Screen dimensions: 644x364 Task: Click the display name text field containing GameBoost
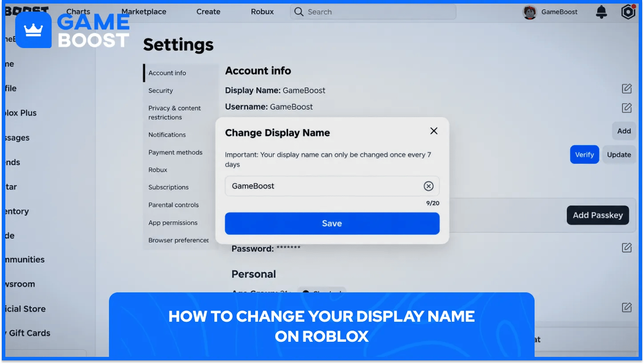[332, 186]
